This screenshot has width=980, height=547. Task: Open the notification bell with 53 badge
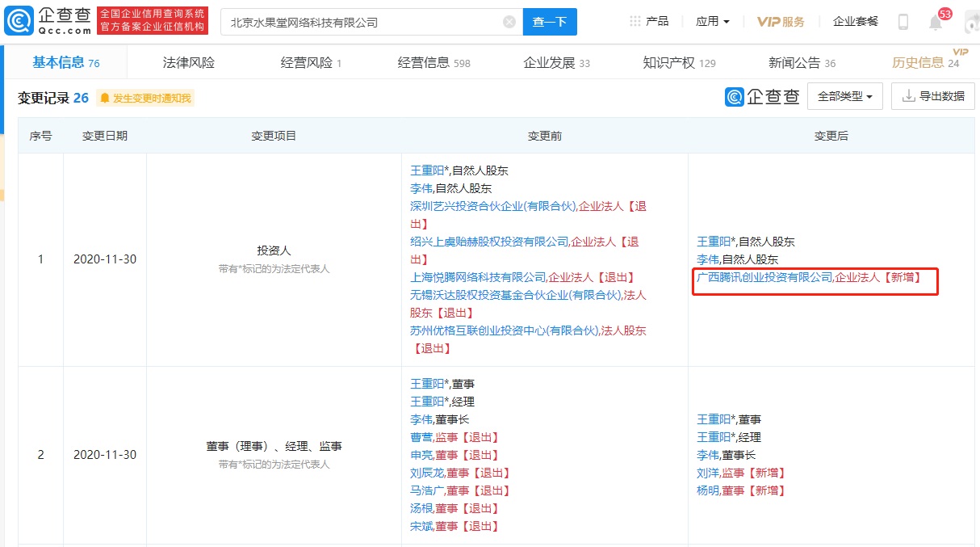point(936,22)
